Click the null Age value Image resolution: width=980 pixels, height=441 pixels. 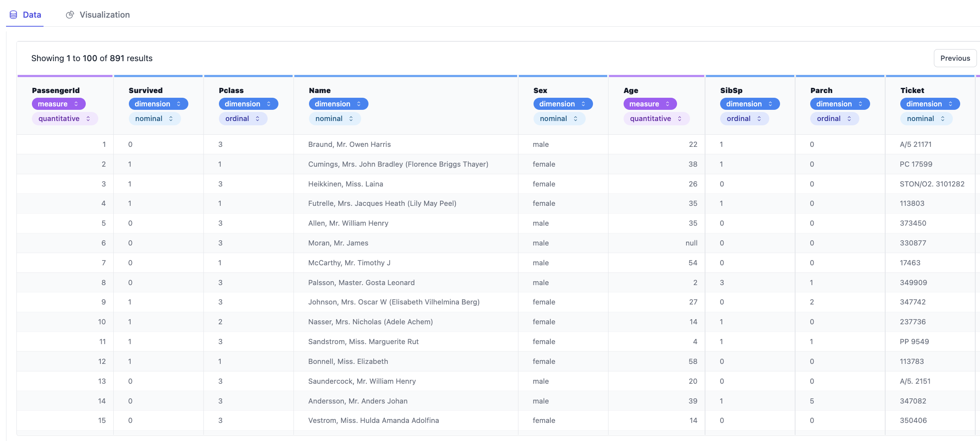(x=691, y=243)
